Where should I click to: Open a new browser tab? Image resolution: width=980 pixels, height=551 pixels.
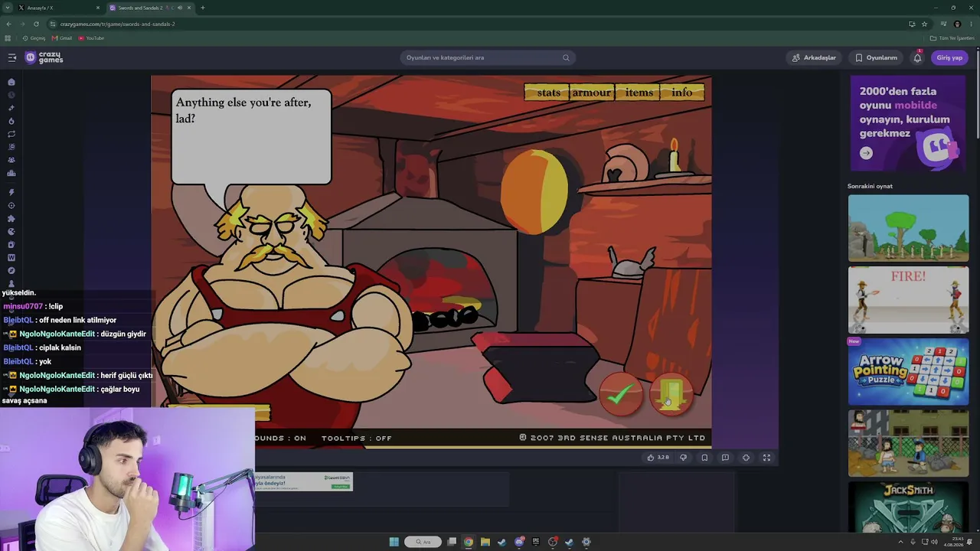click(202, 8)
